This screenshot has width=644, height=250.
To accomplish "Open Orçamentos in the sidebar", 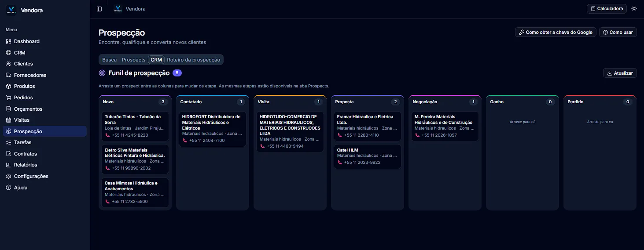I will [45, 109].
